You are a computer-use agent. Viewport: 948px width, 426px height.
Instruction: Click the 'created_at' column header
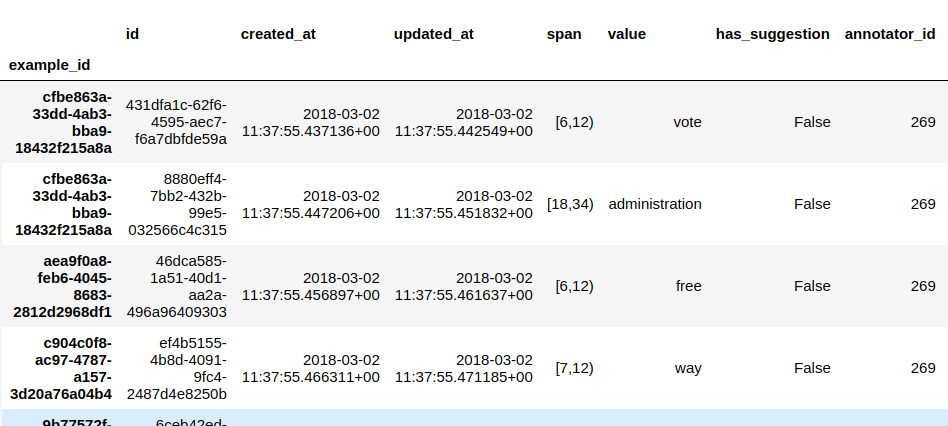tap(278, 33)
